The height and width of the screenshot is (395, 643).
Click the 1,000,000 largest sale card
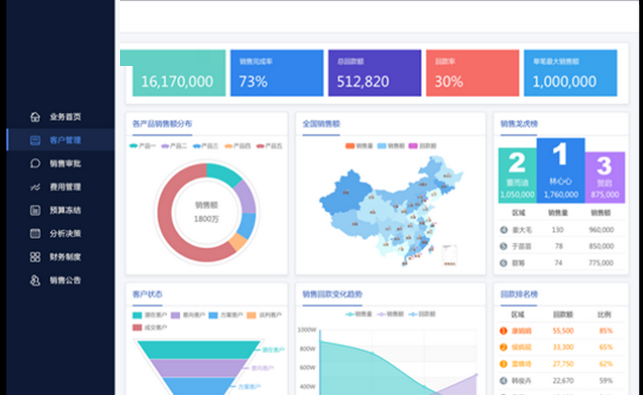pos(570,73)
